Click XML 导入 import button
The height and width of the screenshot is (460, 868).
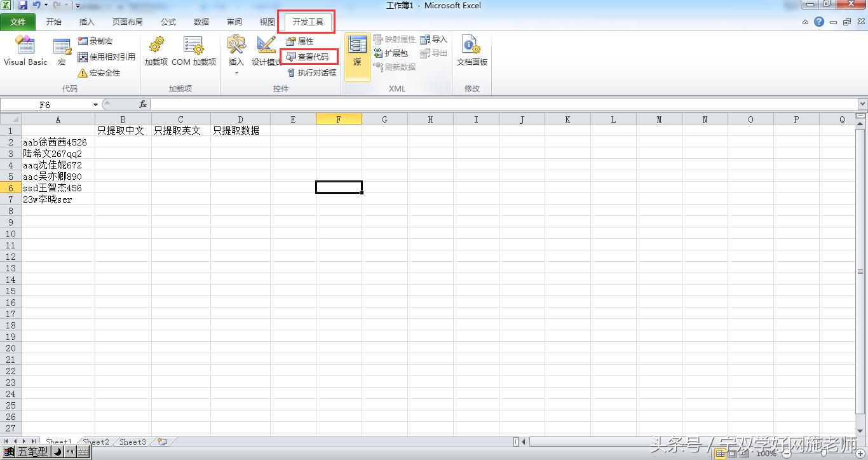pos(434,39)
